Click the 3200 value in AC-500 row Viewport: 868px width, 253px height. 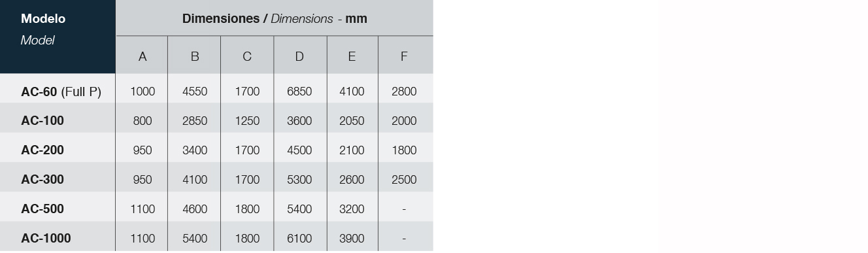(x=352, y=209)
